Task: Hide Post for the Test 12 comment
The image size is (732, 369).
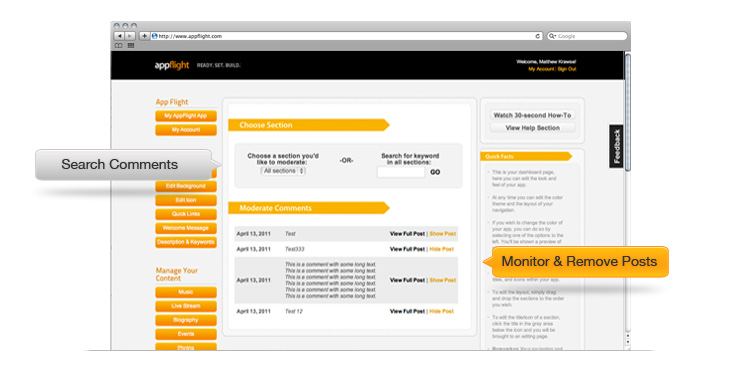Action: point(442,311)
